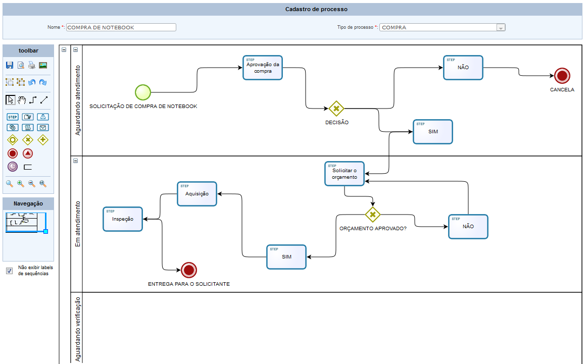Image resolution: width=588 pixels, height=364 pixels.
Task: Select the envelope message element tool
Action: click(x=43, y=127)
